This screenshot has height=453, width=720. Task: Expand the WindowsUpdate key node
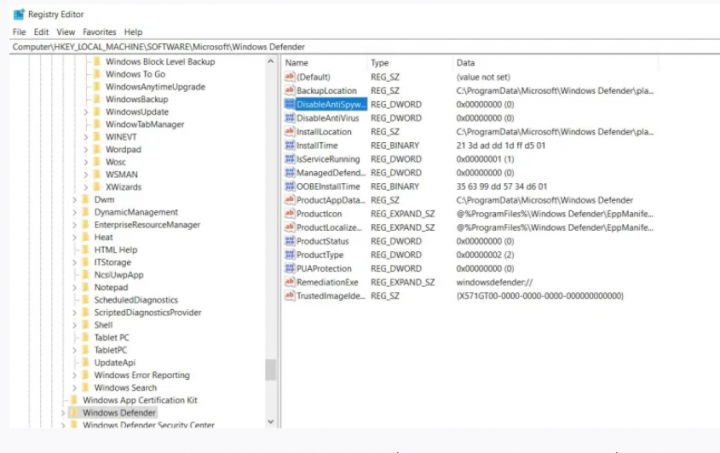coord(86,112)
